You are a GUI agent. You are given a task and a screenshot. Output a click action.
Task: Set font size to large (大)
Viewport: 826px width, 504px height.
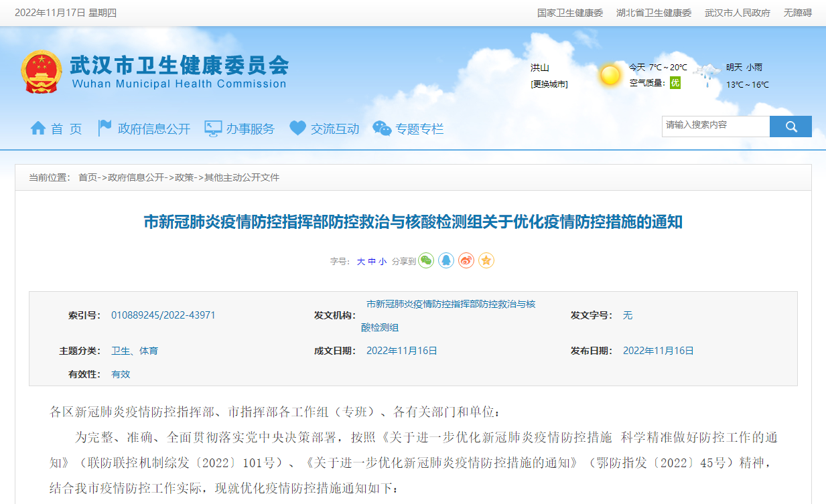[x=361, y=262]
